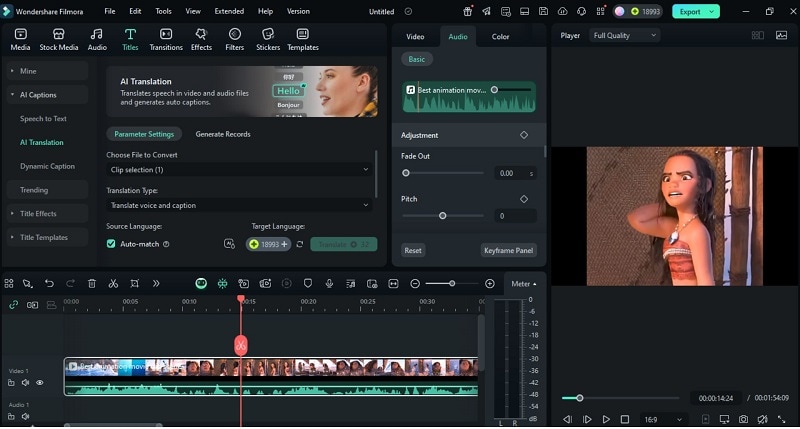Select the crop tool in timeline toolbar
Screen dimensions: 800x429
point(134,284)
